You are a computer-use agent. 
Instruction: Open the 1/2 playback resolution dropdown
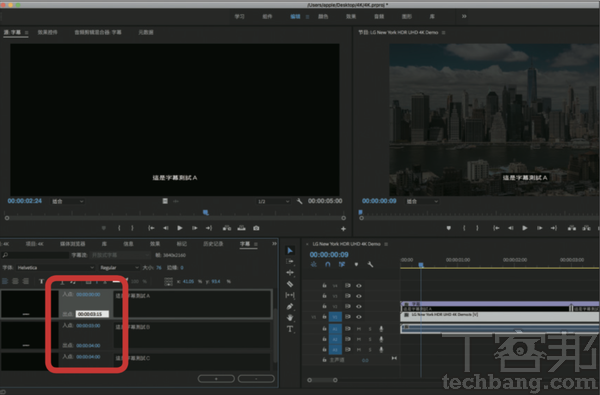point(273,201)
